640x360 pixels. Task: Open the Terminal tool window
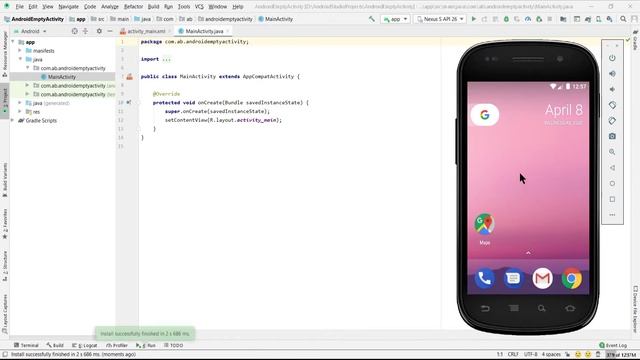26,345
